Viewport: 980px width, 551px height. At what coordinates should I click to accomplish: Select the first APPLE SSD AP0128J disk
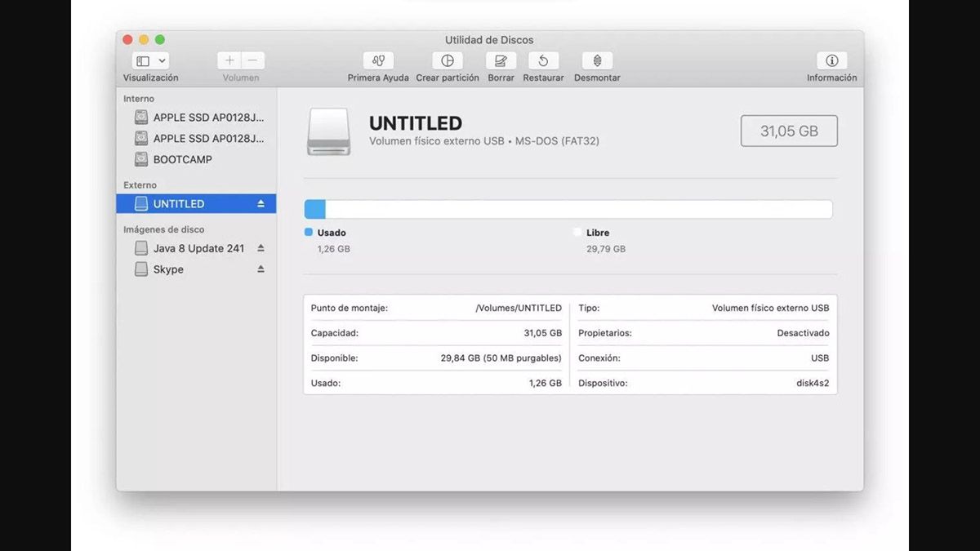(208, 118)
